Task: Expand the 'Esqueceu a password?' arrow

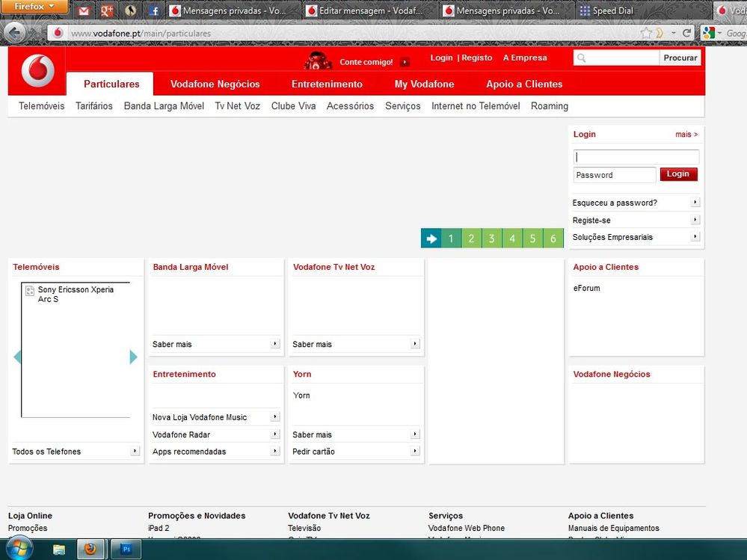Action: point(695,203)
